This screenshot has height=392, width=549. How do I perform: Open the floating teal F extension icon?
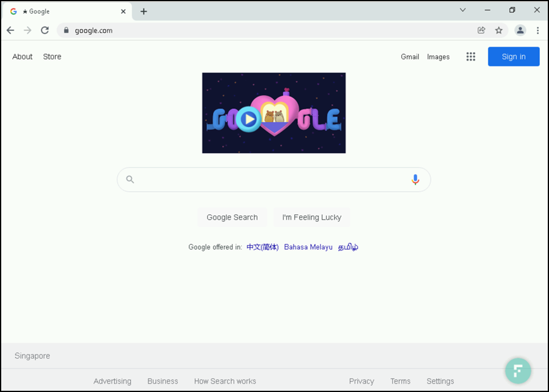[518, 370]
